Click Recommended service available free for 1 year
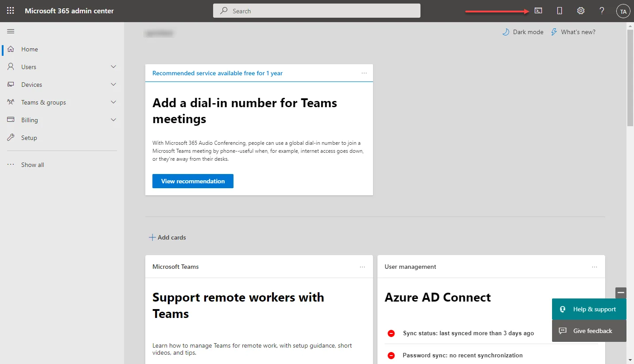 pyautogui.click(x=218, y=73)
